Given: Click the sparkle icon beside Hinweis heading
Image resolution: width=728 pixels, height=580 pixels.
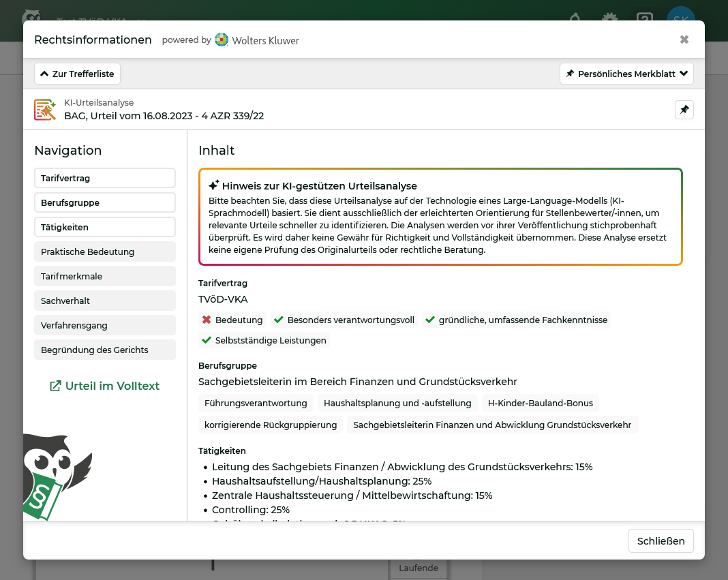Looking at the screenshot, I should (213, 185).
